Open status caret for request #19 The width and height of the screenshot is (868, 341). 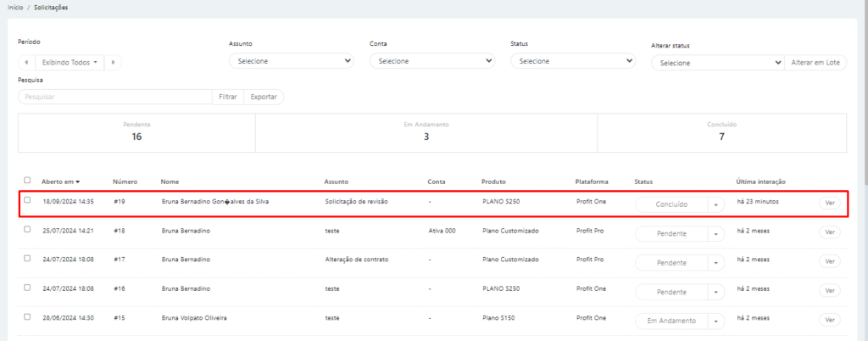[715, 204]
